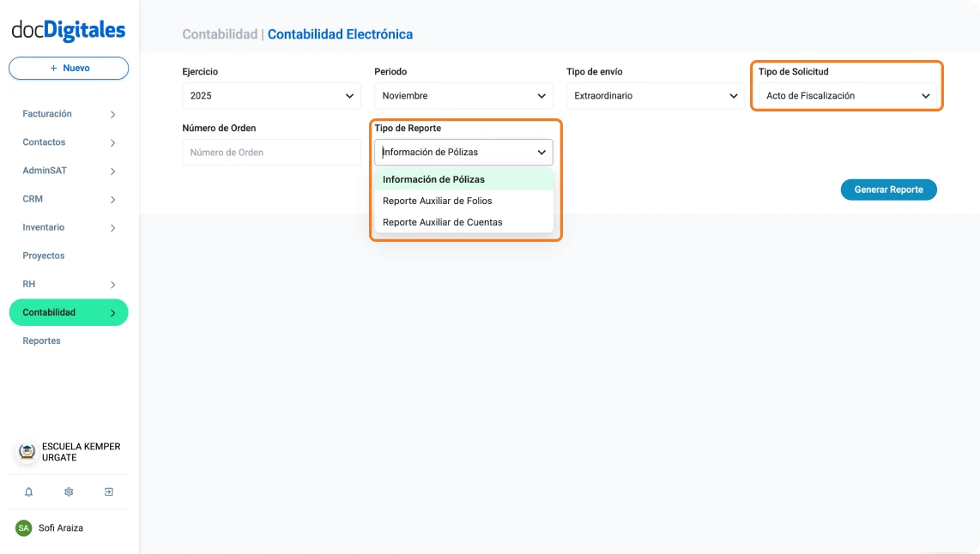The height and width of the screenshot is (554, 980).
Task: Open the Ejercicio dropdown showing 2025
Action: (271, 96)
